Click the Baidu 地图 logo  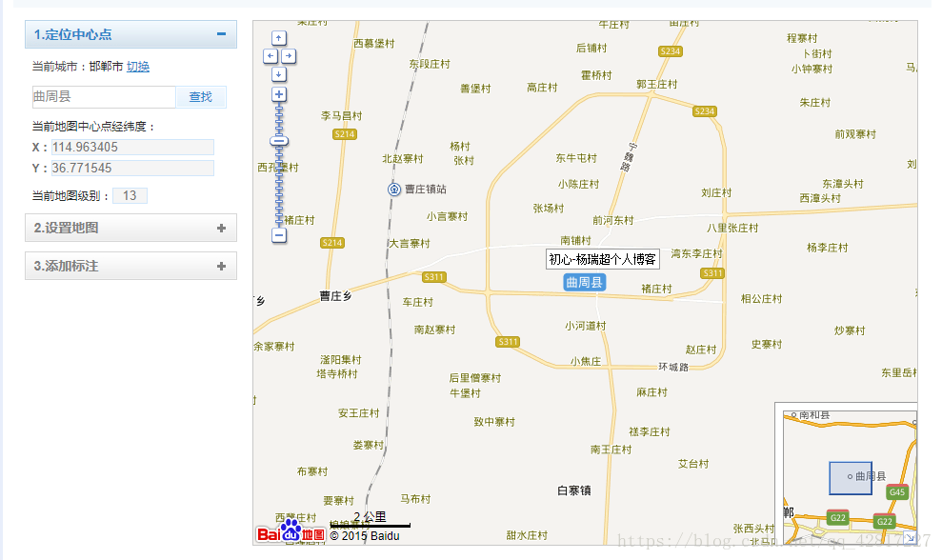coord(291,531)
